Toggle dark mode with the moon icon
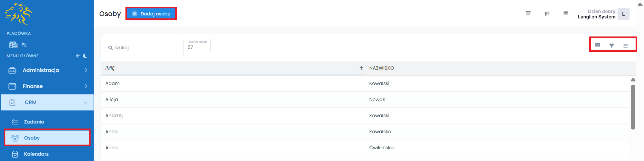 [85, 56]
